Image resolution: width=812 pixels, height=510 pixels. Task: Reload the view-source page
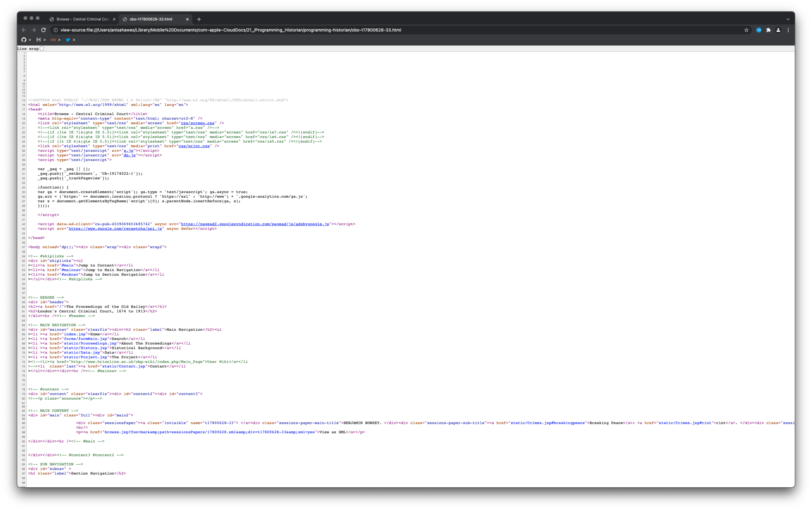click(x=43, y=30)
